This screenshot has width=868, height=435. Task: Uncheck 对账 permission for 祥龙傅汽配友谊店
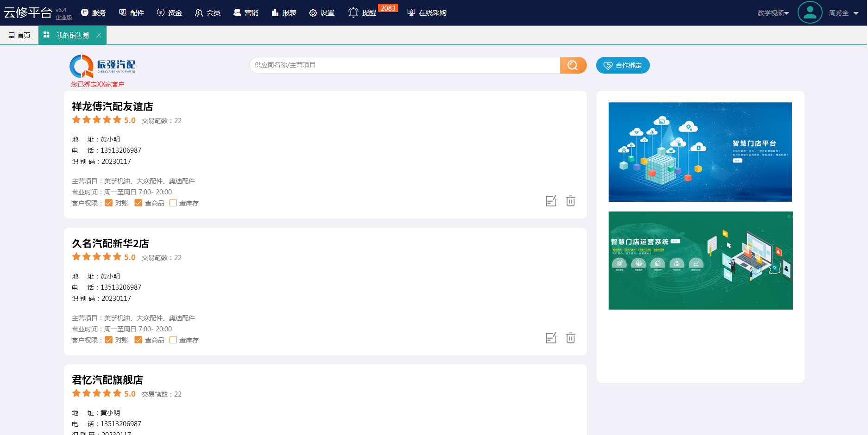click(109, 203)
